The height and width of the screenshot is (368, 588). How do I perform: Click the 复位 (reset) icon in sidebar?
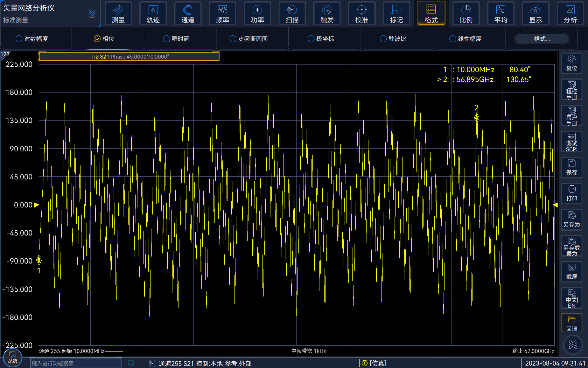(x=572, y=63)
